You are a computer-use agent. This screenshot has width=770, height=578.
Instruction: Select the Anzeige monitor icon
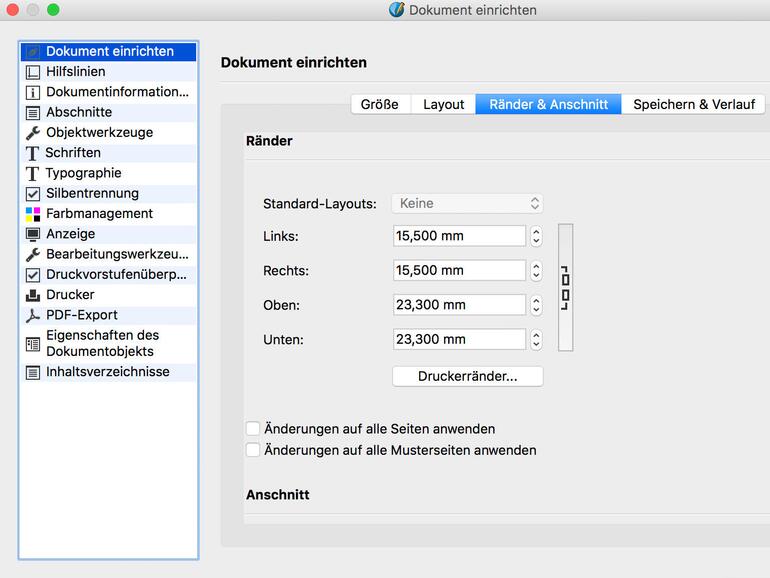[x=33, y=234]
